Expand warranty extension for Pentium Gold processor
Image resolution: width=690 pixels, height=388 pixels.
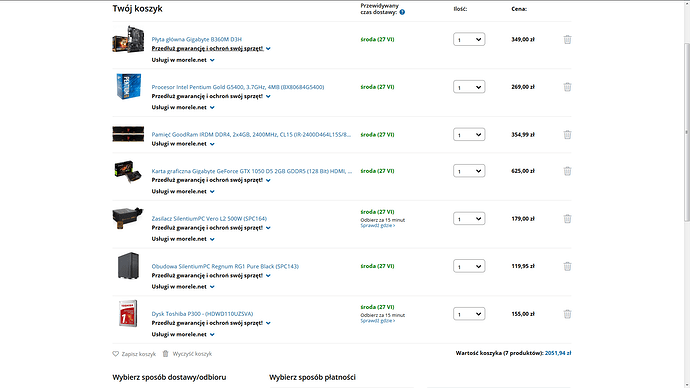[211, 96]
